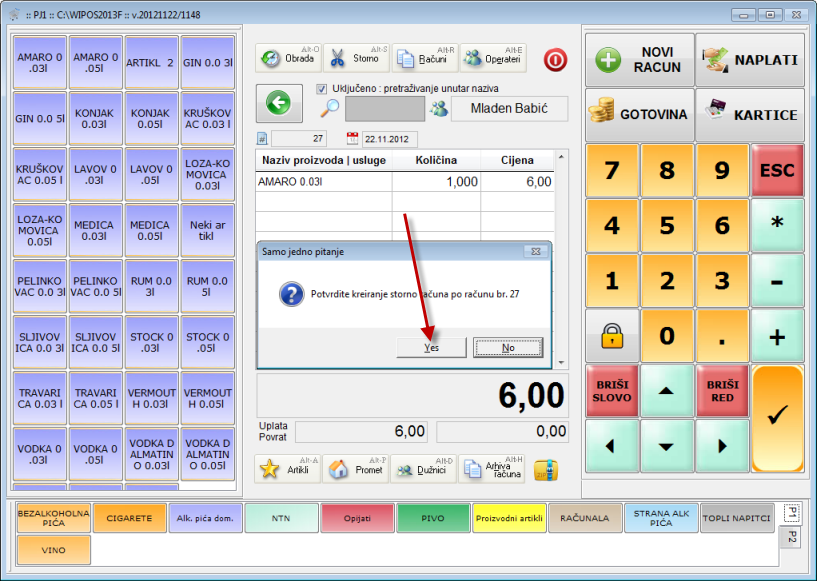Confirm storno with the Yes button
Image resolution: width=817 pixels, height=581 pixels.
pyautogui.click(x=431, y=347)
